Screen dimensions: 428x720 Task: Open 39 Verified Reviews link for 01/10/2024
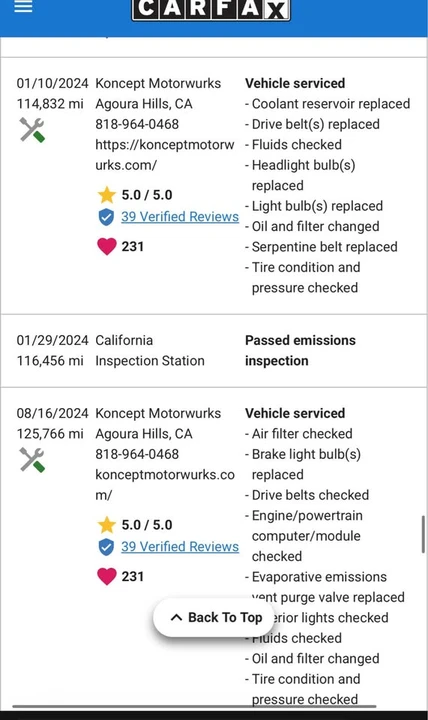point(180,217)
